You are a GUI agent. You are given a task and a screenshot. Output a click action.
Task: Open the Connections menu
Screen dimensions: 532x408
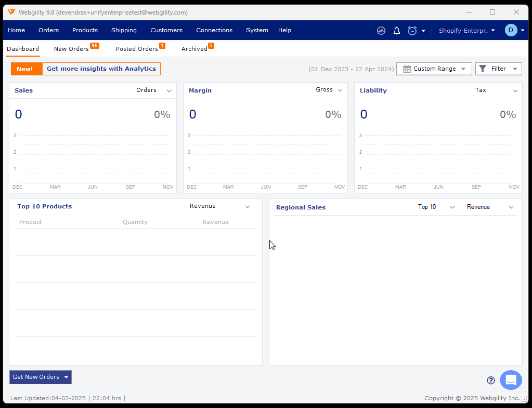point(214,30)
